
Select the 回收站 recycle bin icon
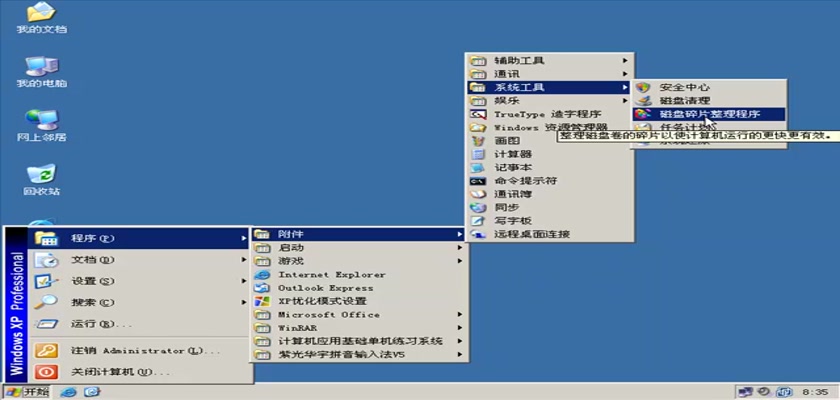point(42,179)
